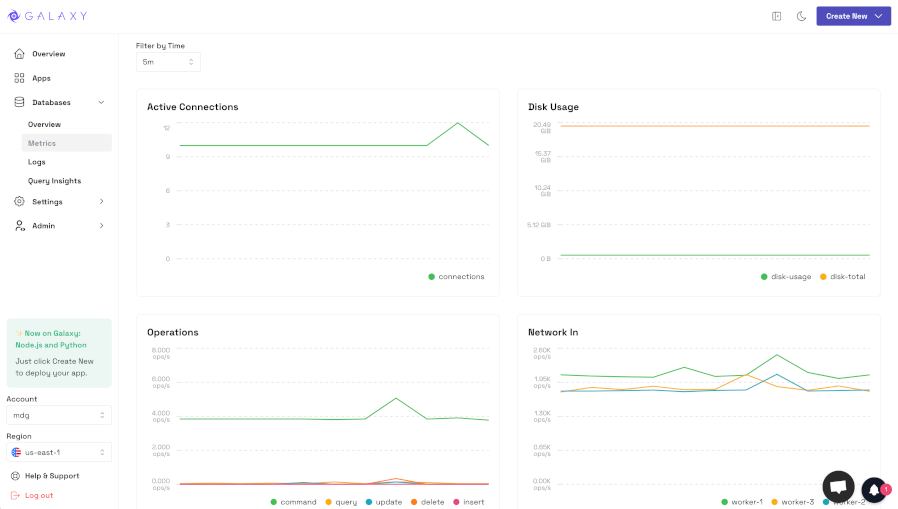Click the Help & Support icon
The width and height of the screenshot is (898, 509).
pyautogui.click(x=15, y=476)
